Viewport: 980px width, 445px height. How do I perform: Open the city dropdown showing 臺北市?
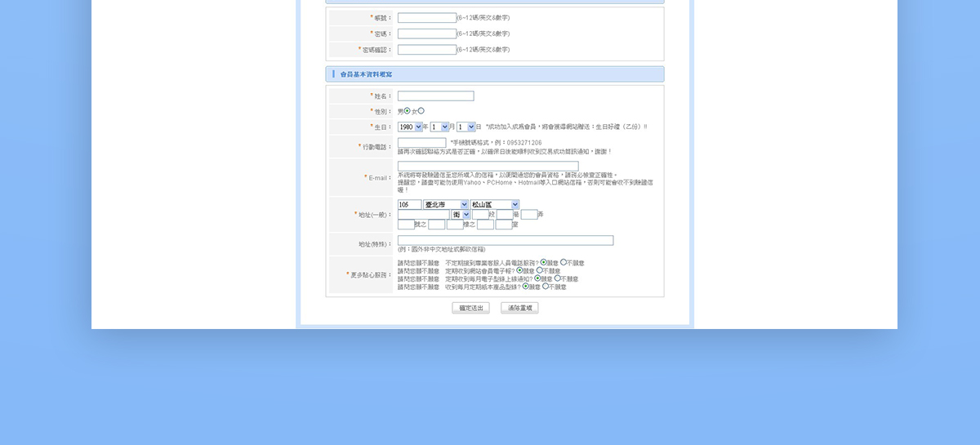point(446,205)
